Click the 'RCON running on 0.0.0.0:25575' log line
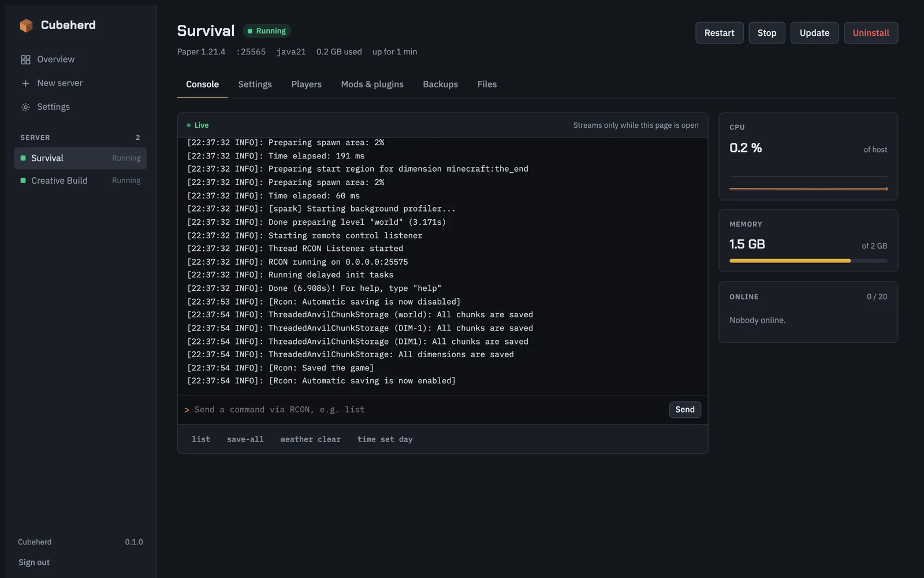 click(297, 262)
